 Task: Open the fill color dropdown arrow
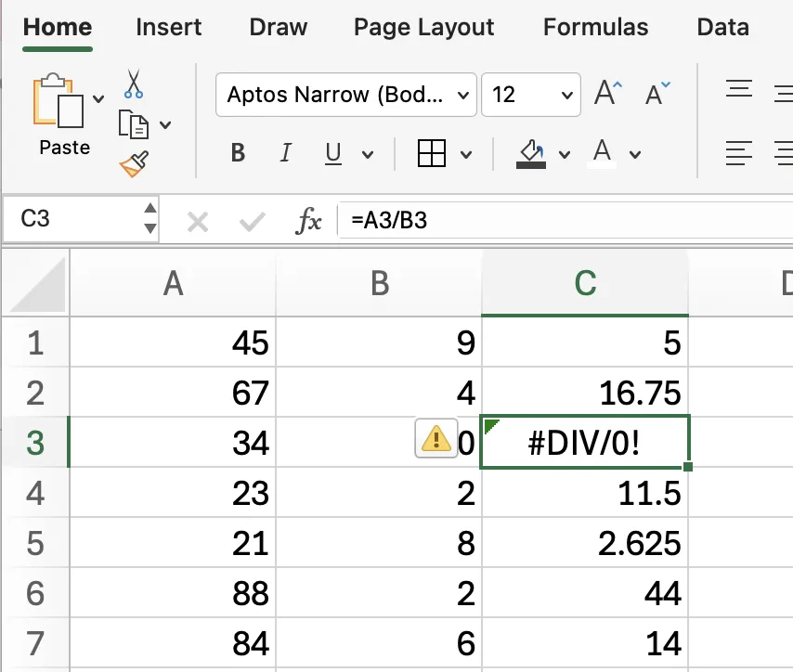point(565,154)
